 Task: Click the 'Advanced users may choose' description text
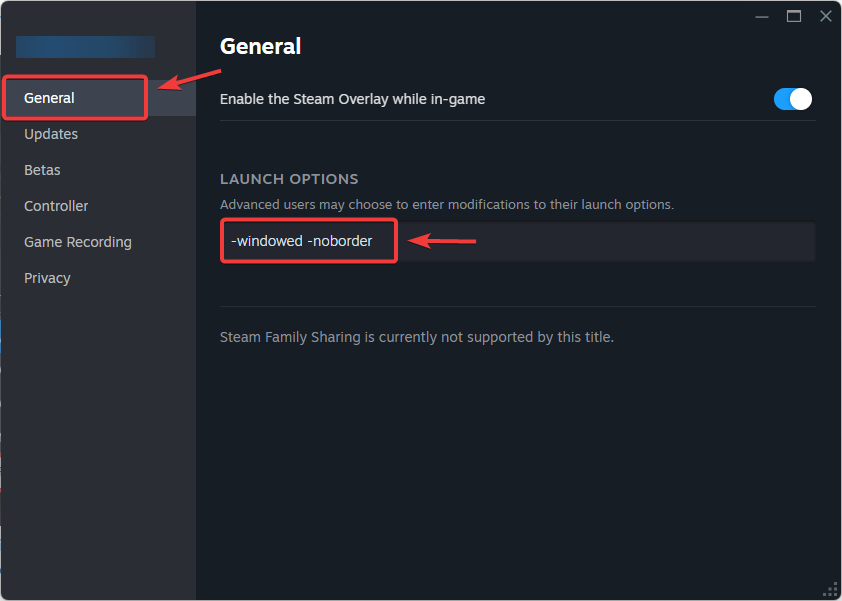coord(447,204)
